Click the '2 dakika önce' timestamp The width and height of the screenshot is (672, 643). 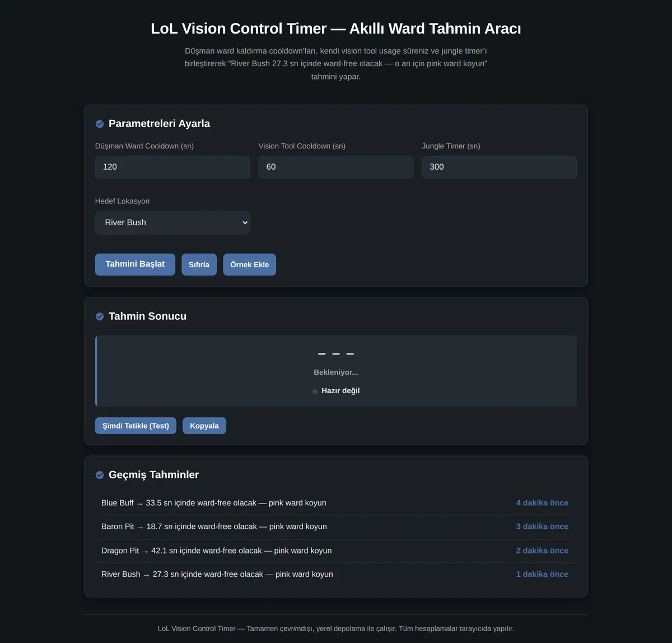pyautogui.click(x=542, y=551)
